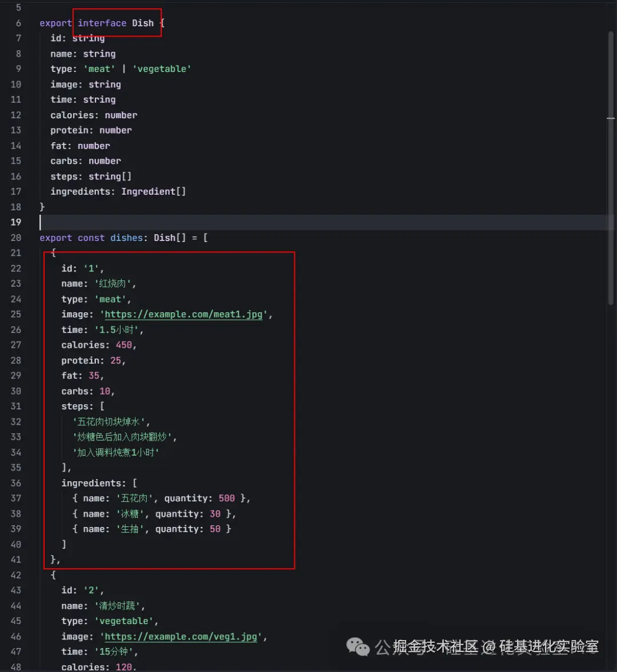The image size is (617, 672).
Task: Click the WeChat logo in the watermark
Action: coord(358,647)
